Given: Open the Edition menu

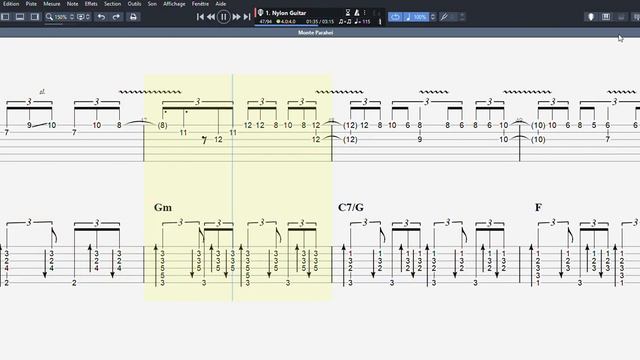Looking at the screenshot, I should [11, 4].
